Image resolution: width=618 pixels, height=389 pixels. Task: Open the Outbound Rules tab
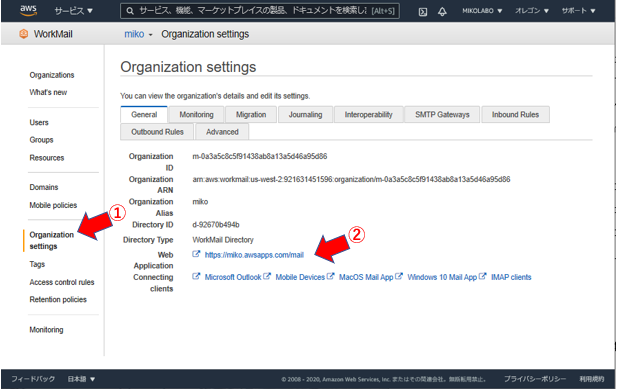click(x=157, y=132)
